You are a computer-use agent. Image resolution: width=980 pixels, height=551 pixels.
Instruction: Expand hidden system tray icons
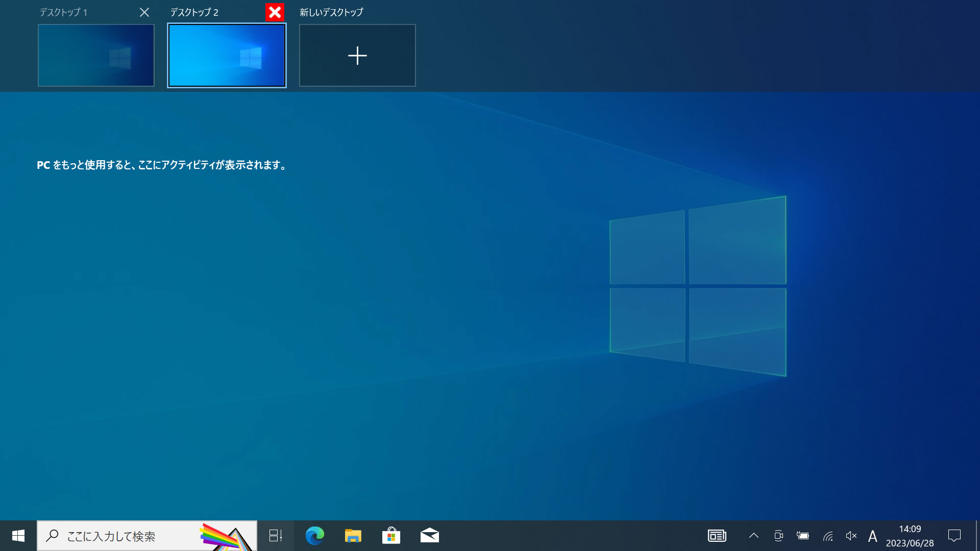754,536
